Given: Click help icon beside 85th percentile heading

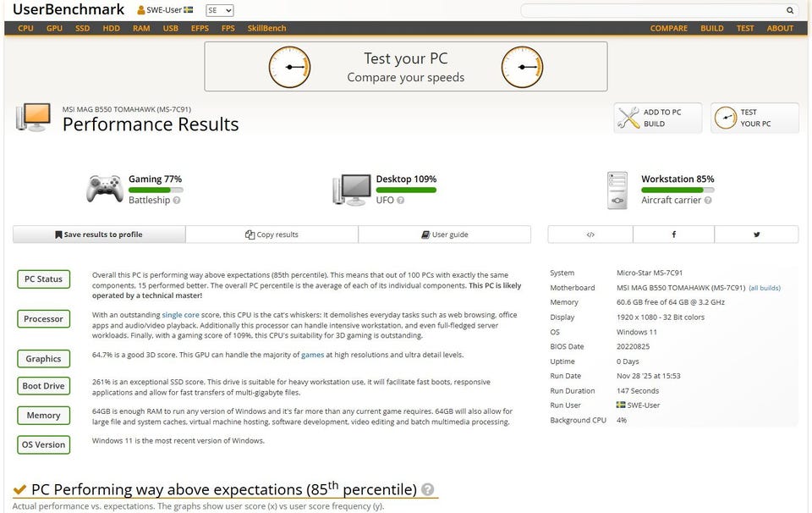Looking at the screenshot, I should point(428,489).
